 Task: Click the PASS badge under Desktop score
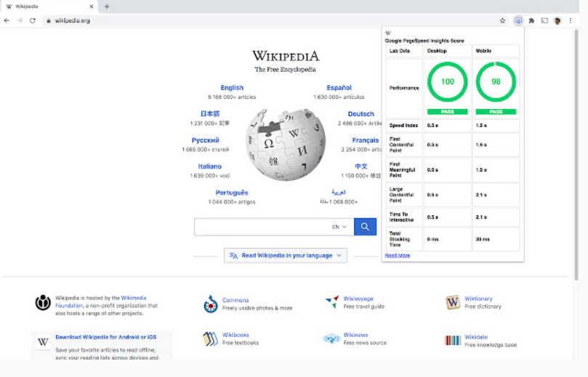coord(448,112)
